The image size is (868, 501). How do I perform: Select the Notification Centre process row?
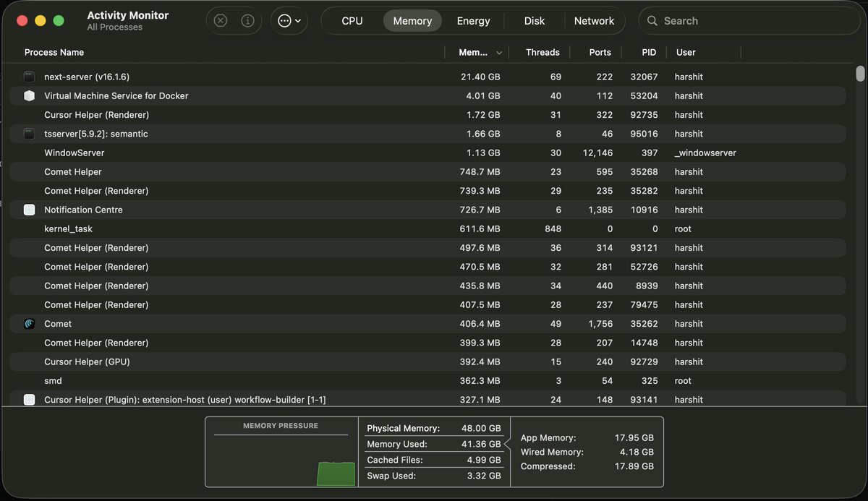427,210
